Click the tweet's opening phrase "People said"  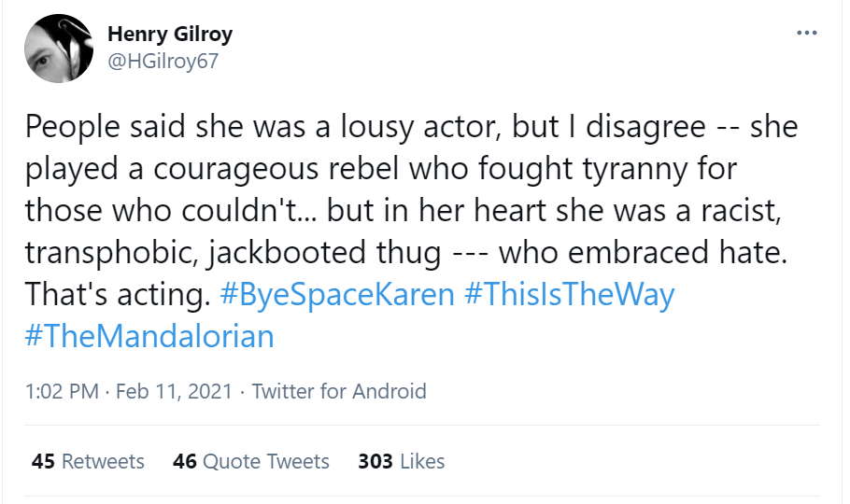(95, 126)
